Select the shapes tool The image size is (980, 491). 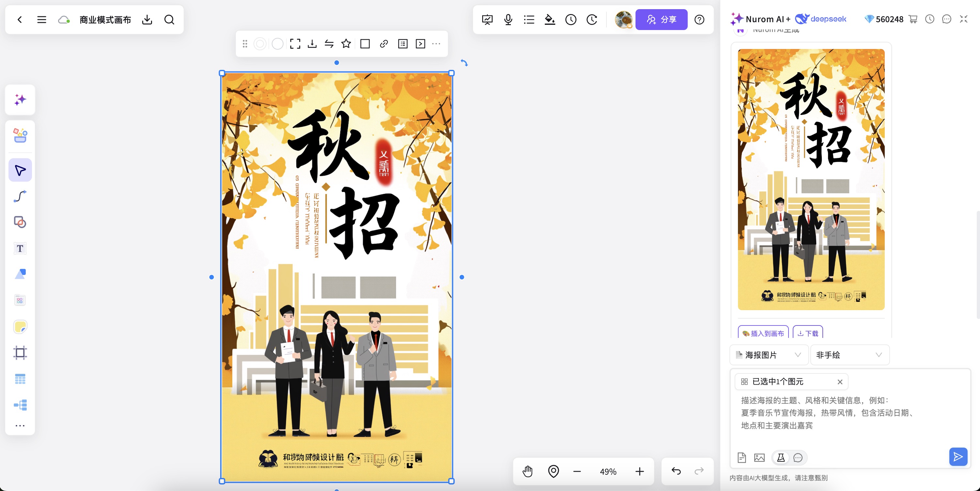point(20,222)
